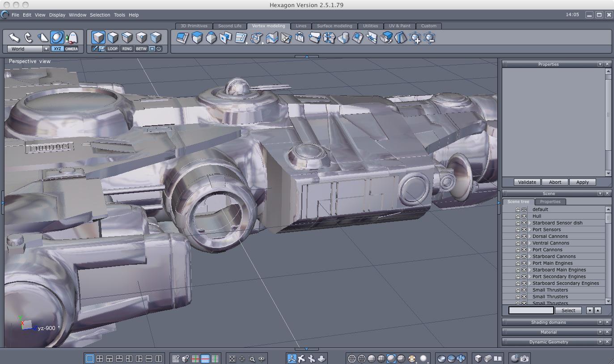Select the Rotate manipulator tool
This screenshot has width=614, height=364.
28,38
